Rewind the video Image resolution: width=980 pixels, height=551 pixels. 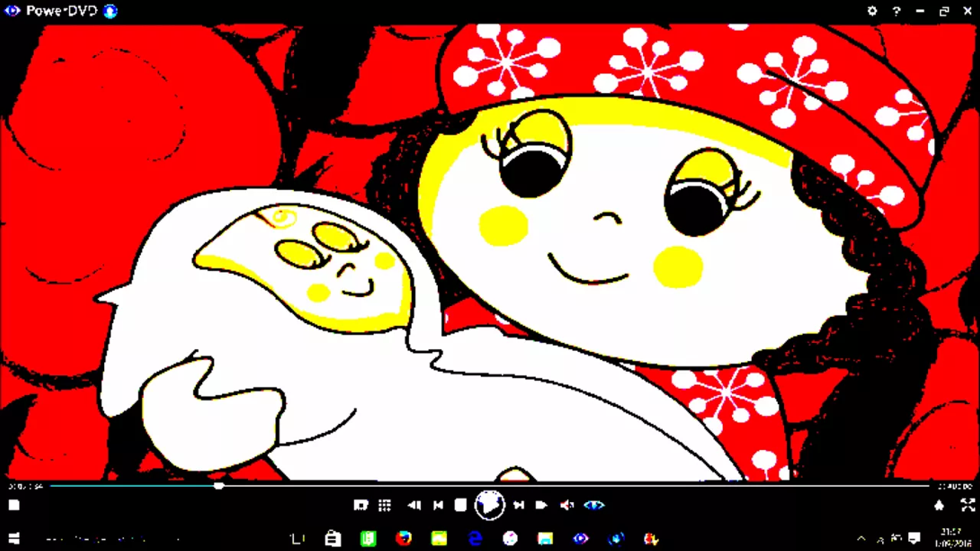pyautogui.click(x=414, y=505)
